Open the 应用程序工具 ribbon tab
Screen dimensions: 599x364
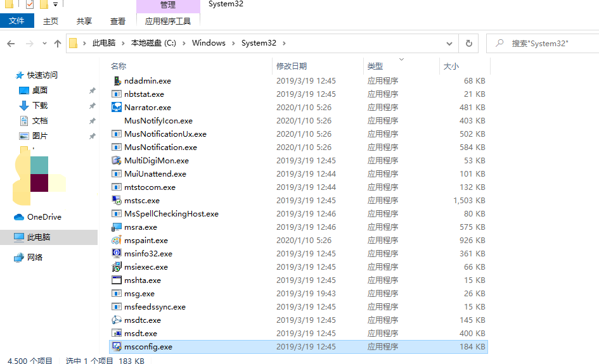tap(168, 21)
